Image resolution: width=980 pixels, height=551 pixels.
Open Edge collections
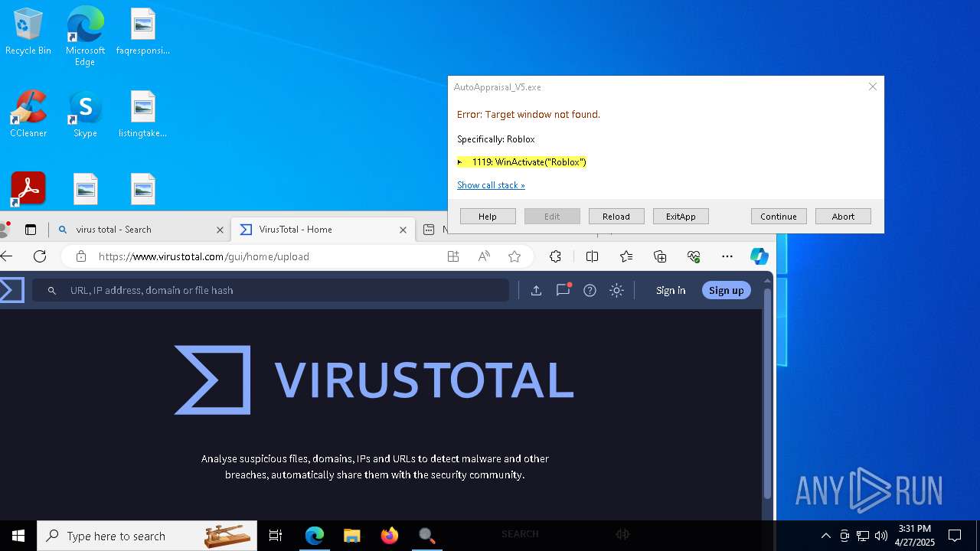coord(660,256)
